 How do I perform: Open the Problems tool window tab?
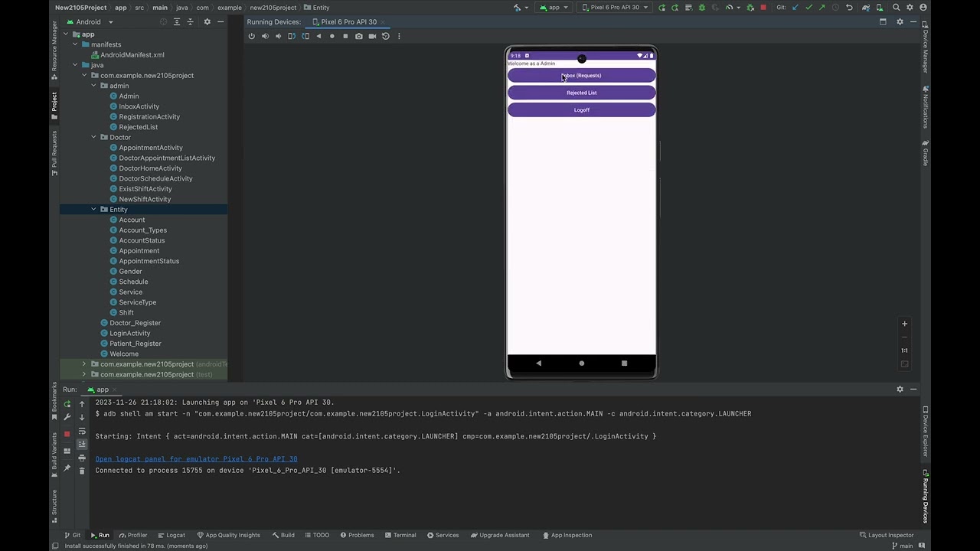(357, 535)
